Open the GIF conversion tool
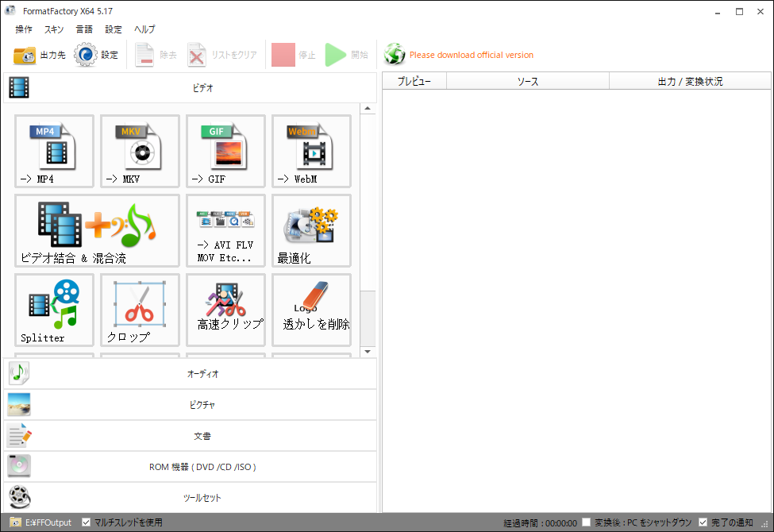Viewport: 774px width, 532px height. click(225, 151)
